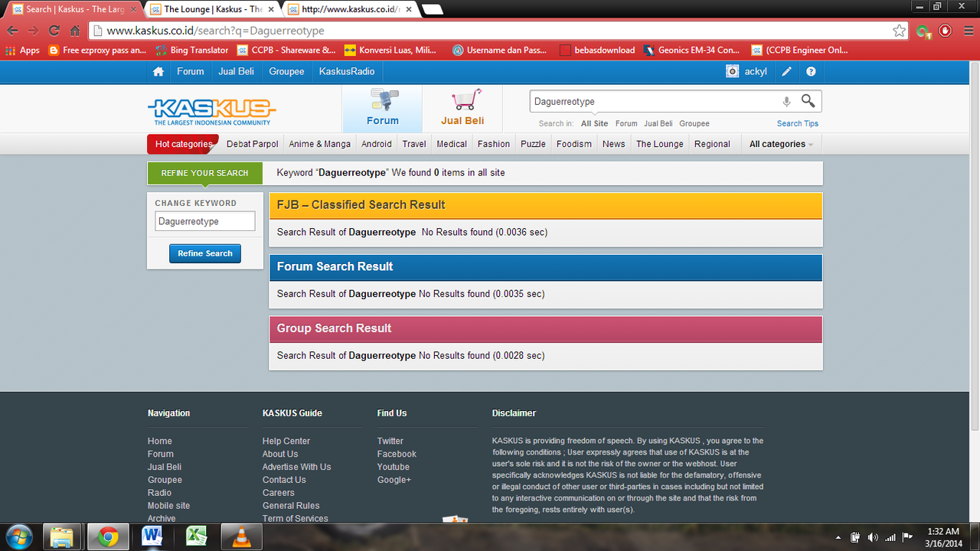
Task: Switch to 'The Lounge | Kaskus' tab
Action: pyautogui.click(x=213, y=10)
